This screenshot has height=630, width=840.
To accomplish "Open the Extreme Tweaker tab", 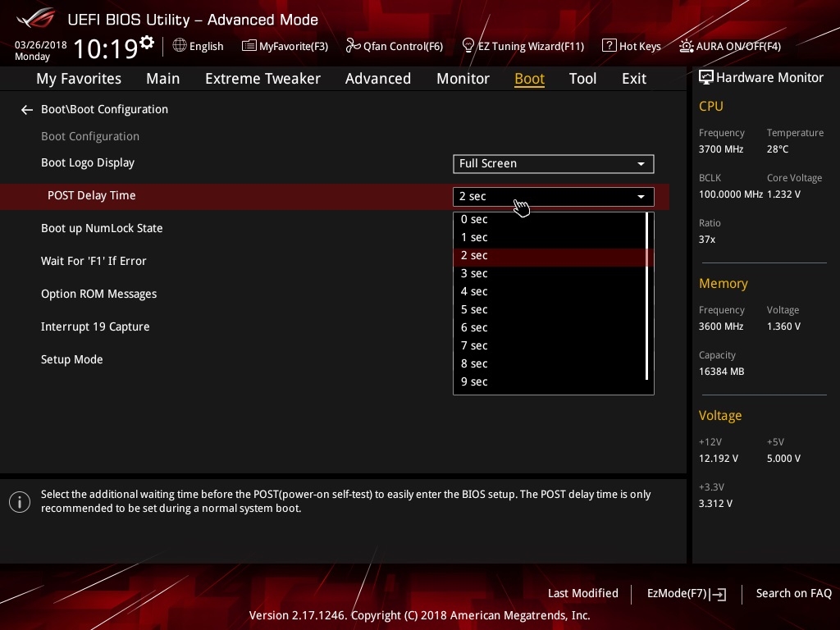I will 262,79.
